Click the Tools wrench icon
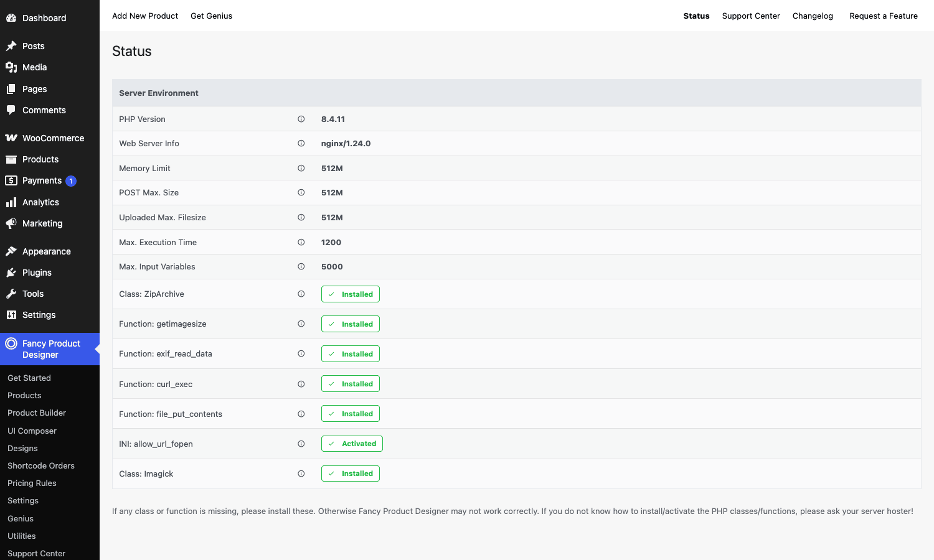 click(x=11, y=294)
